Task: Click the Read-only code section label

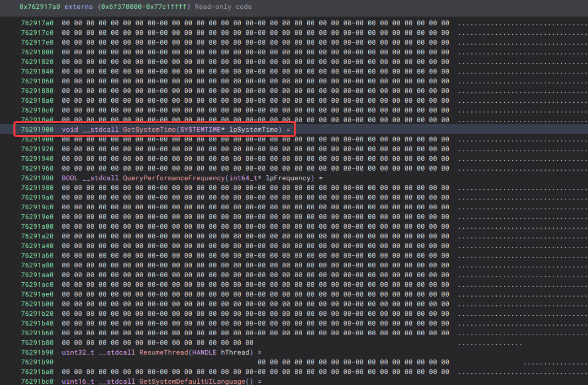Action: tap(223, 7)
